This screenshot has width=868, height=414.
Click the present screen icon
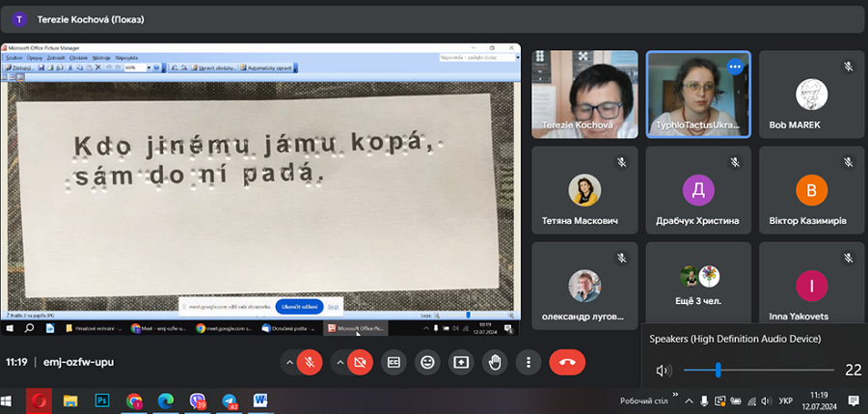click(x=461, y=362)
